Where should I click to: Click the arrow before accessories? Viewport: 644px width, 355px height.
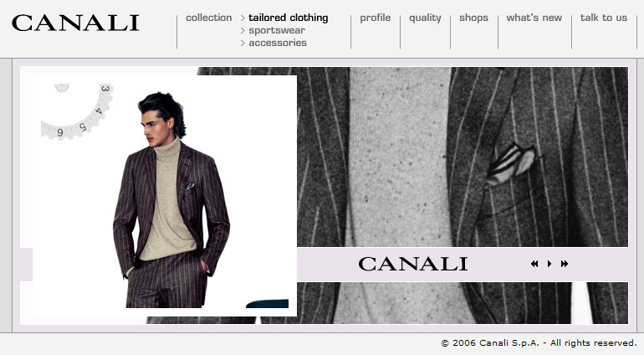243,43
